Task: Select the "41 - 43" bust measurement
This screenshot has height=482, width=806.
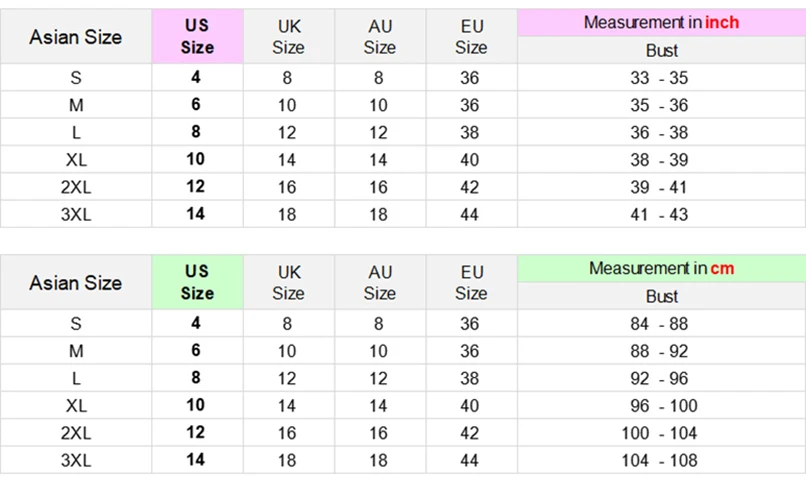Action: tap(661, 214)
